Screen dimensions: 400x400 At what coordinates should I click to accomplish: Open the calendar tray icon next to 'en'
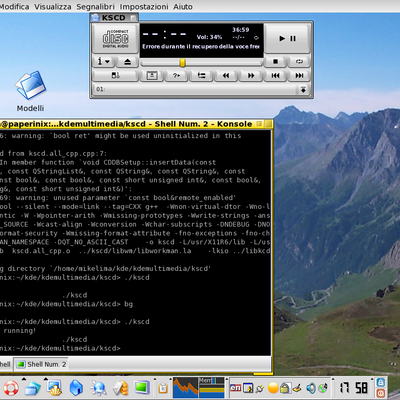point(248,388)
